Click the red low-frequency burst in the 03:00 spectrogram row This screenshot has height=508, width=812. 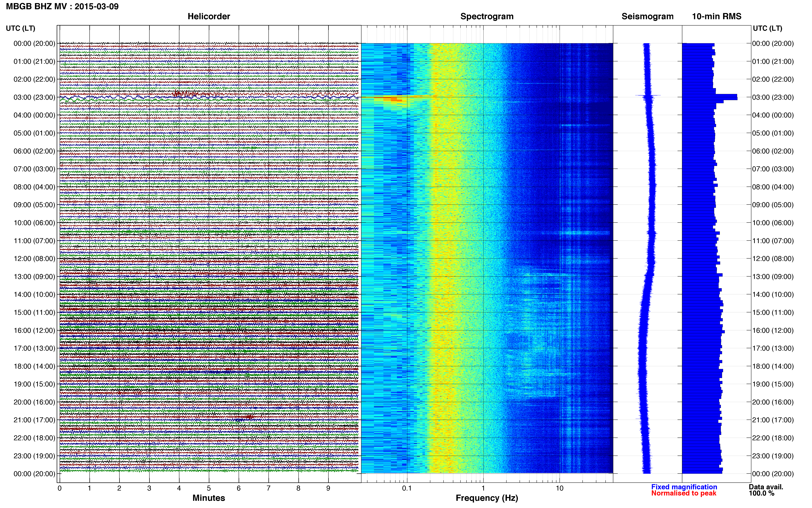392,99
